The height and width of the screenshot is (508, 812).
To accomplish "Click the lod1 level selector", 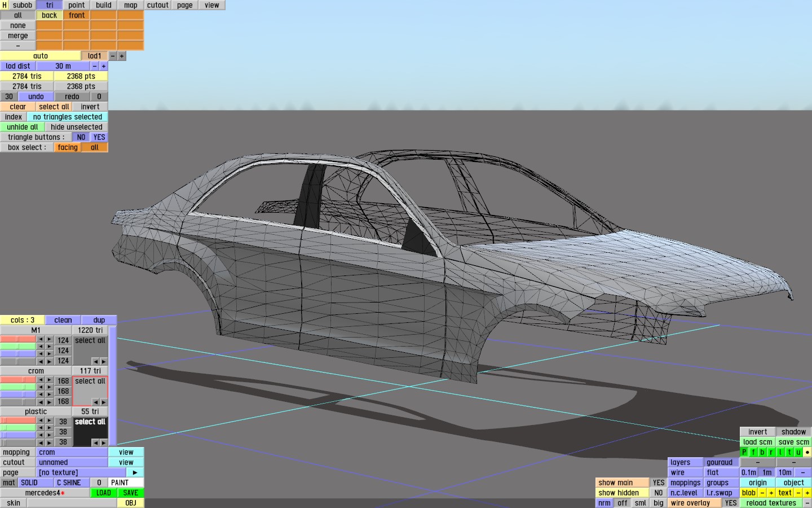I will point(95,56).
